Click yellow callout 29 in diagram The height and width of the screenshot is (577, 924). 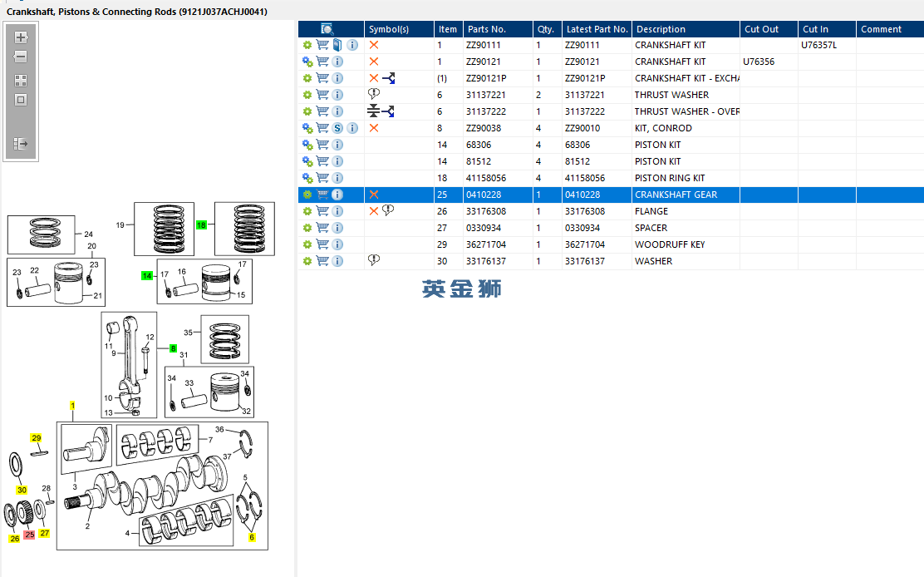36,437
